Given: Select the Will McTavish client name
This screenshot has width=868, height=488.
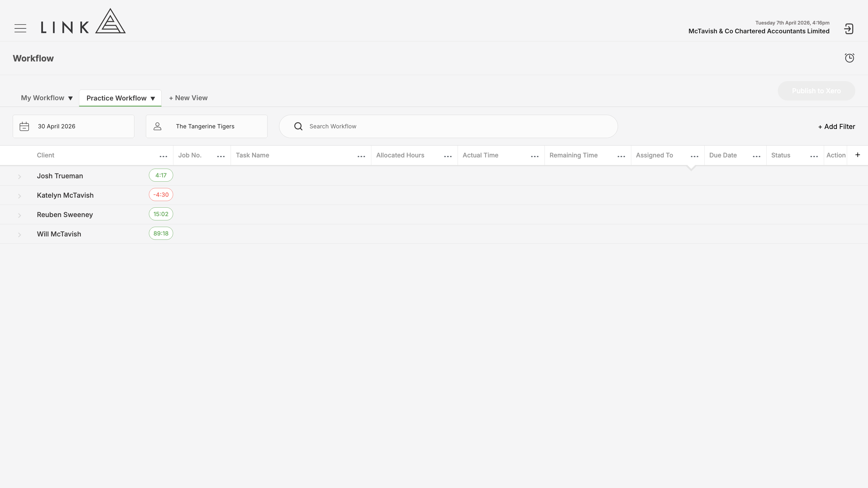Looking at the screenshot, I should tap(59, 234).
